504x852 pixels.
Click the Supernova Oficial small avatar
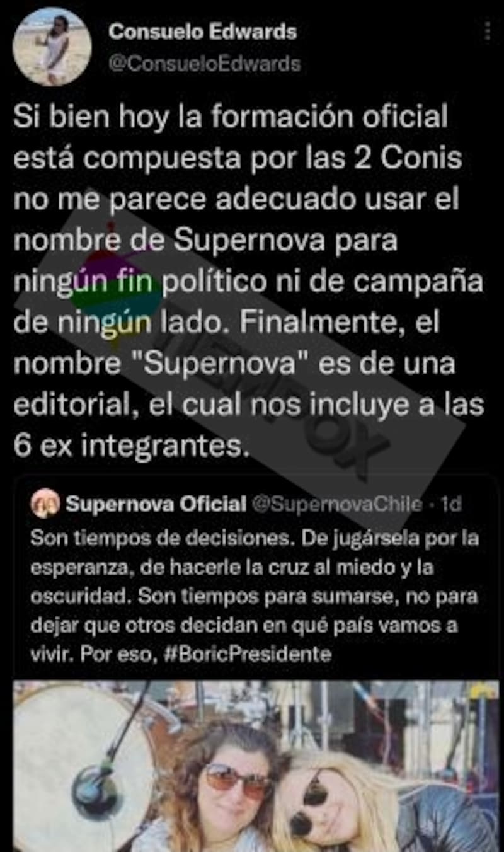coord(45,504)
